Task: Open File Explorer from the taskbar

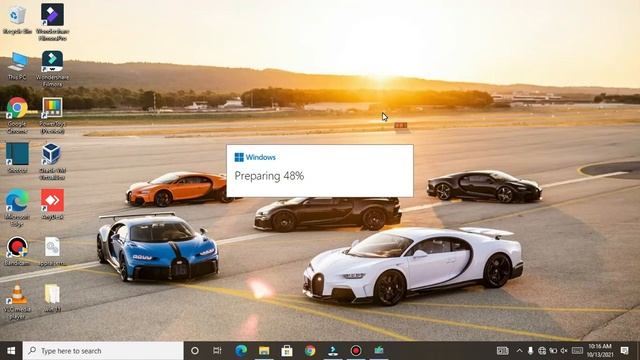Action: (264, 351)
